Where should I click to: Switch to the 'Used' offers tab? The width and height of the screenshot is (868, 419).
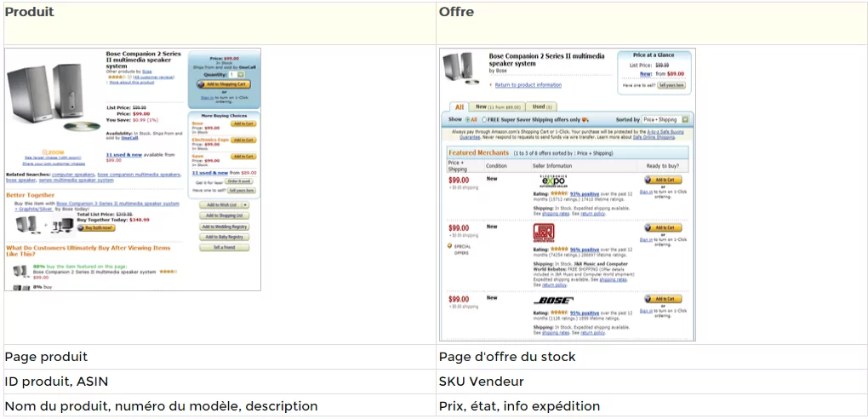pyautogui.click(x=540, y=106)
